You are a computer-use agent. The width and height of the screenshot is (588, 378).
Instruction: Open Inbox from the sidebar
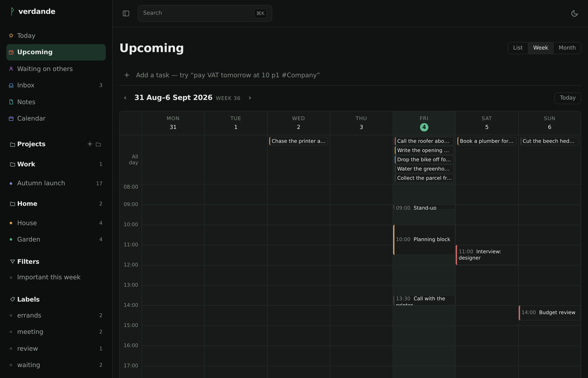(56, 85)
